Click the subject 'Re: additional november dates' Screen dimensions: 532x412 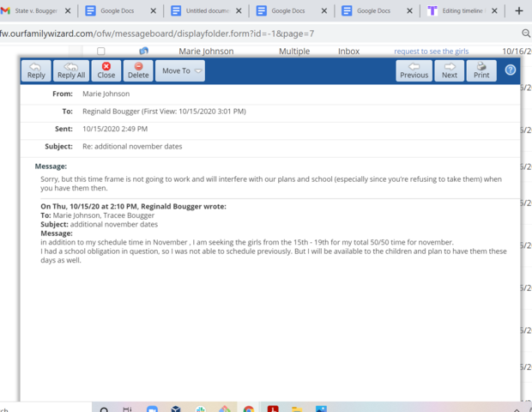click(x=132, y=146)
